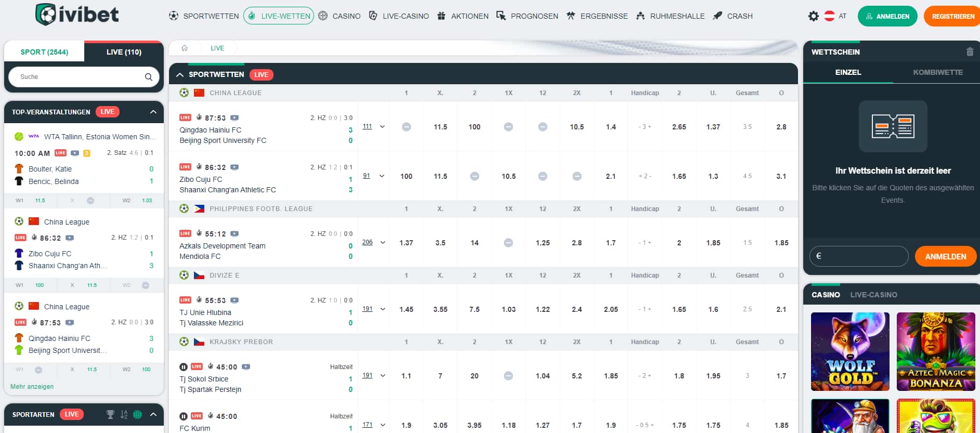The height and width of the screenshot is (433, 980).
Task: Expand markets dropdown for TJ Unie Hlubina
Action: click(383, 309)
